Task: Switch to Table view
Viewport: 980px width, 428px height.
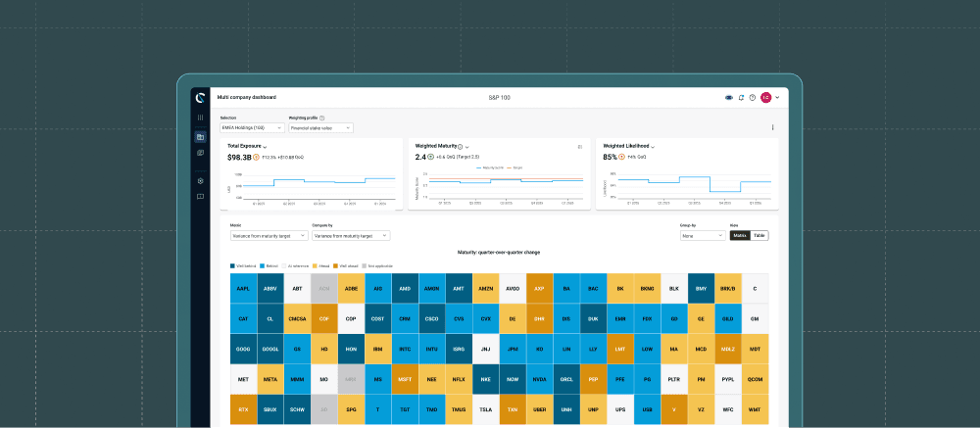Action: (x=759, y=236)
